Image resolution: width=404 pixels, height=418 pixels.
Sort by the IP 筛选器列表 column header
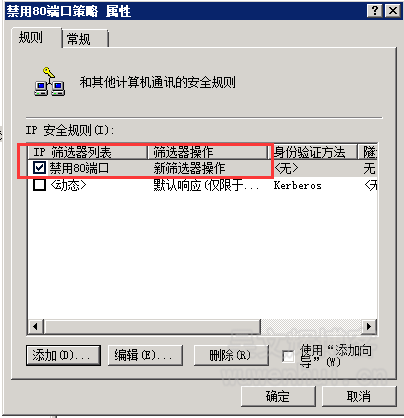[x=87, y=152]
